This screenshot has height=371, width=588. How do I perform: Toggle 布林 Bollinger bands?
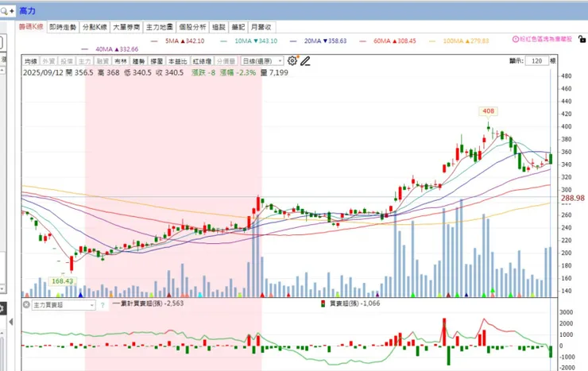click(120, 61)
